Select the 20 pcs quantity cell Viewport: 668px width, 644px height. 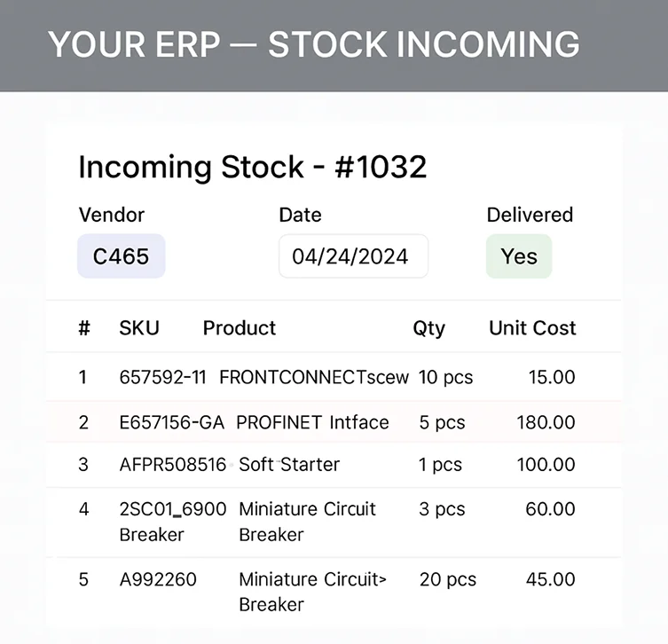448,579
